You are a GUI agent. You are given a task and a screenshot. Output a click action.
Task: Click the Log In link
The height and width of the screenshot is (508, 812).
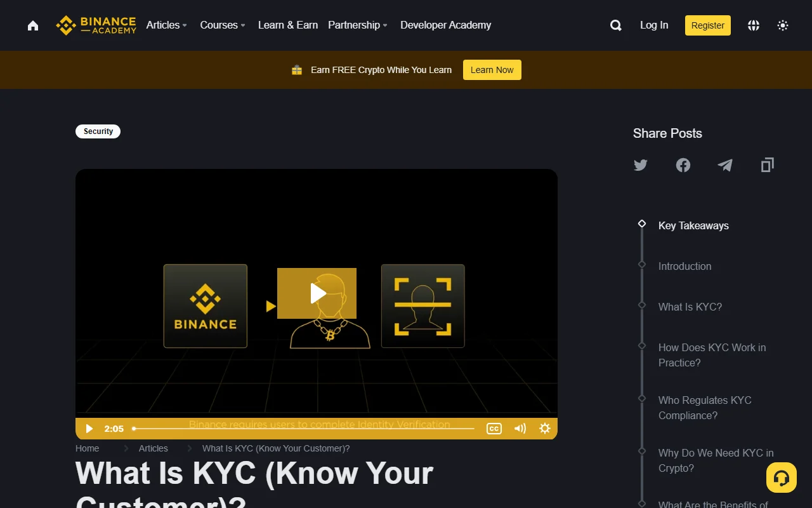click(654, 25)
